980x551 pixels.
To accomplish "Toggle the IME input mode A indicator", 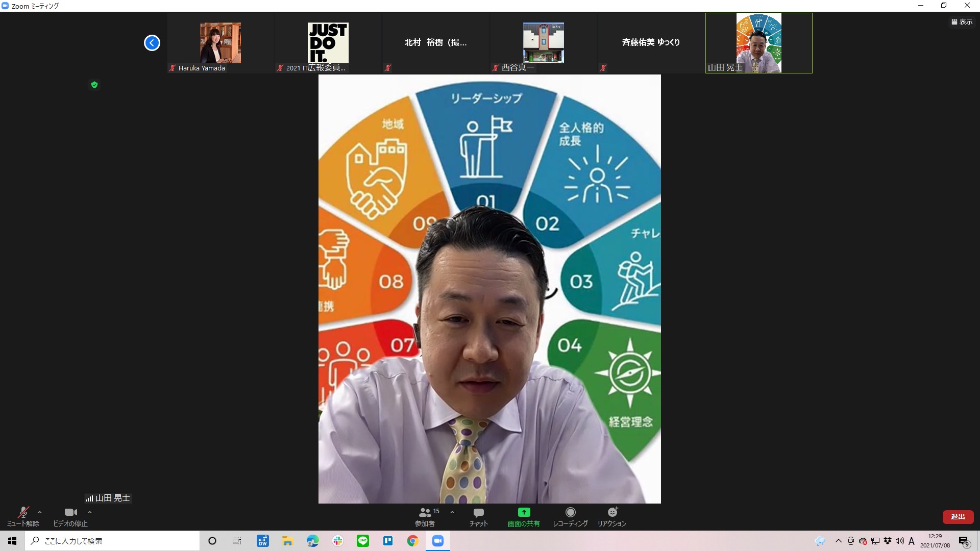I will 912,541.
